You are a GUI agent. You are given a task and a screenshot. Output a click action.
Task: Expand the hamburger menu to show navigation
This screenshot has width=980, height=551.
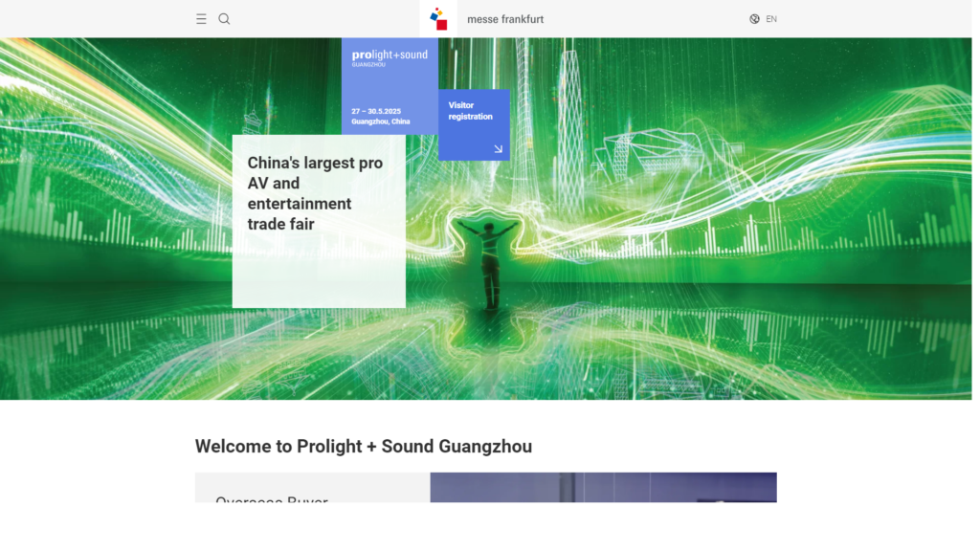tap(201, 18)
